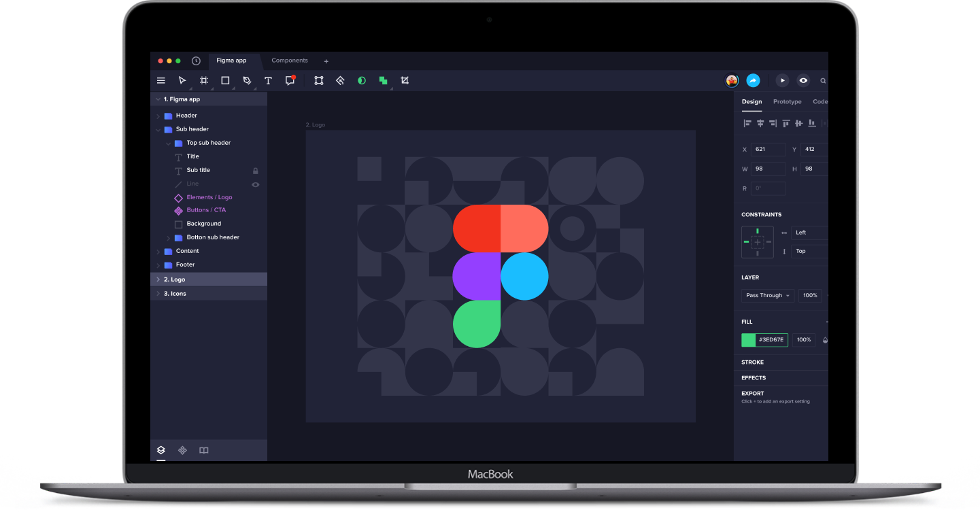The image size is (980, 512).
Task: Click the constraints box widget
Action: coord(758,242)
